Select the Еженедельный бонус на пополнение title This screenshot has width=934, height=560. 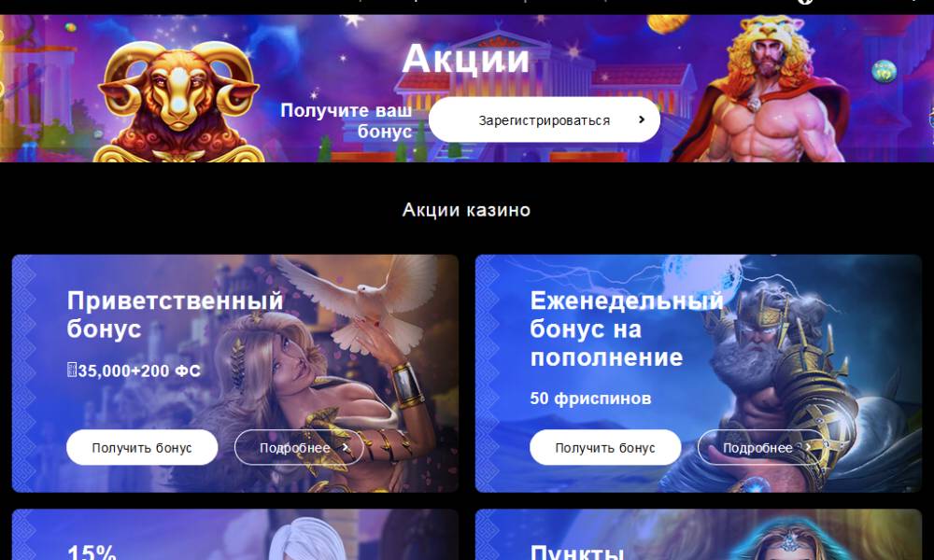pyautogui.click(x=627, y=329)
